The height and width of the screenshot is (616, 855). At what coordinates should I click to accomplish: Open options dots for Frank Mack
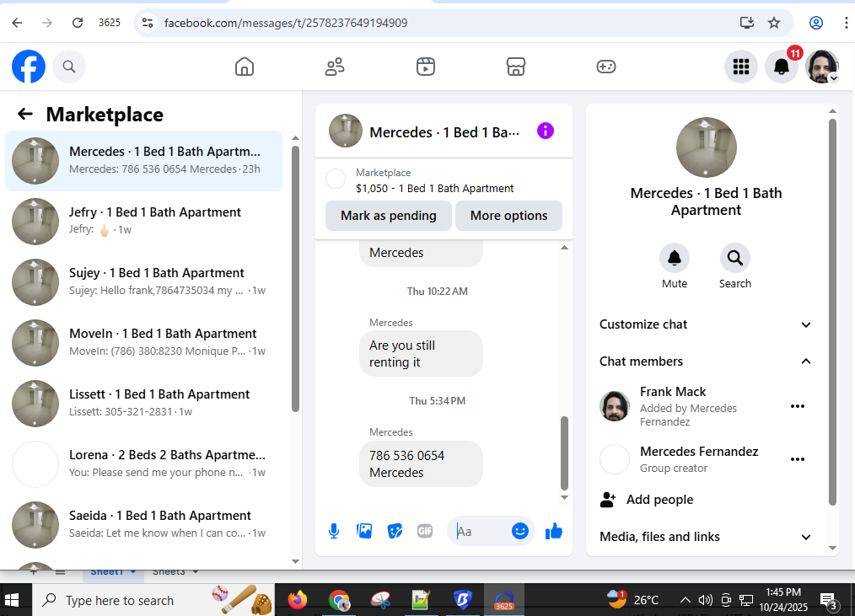pyautogui.click(x=797, y=406)
